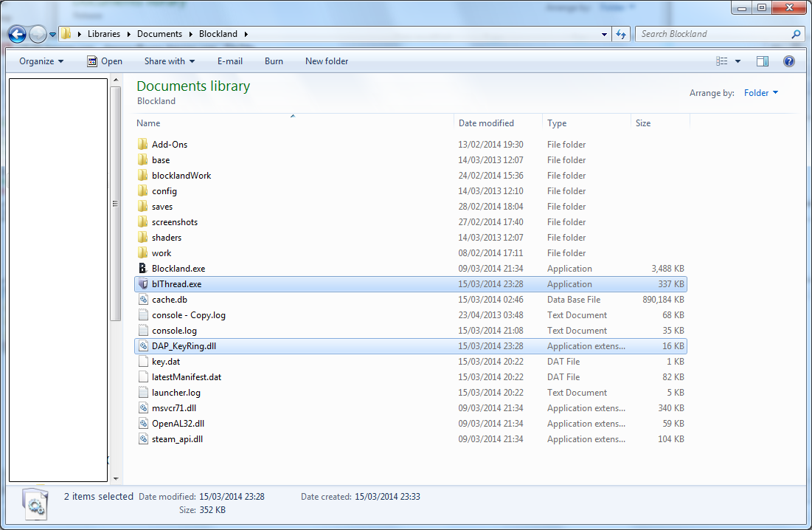Maximize the Explorer window
Image resolution: width=812 pixels, height=530 pixels.
762,7
